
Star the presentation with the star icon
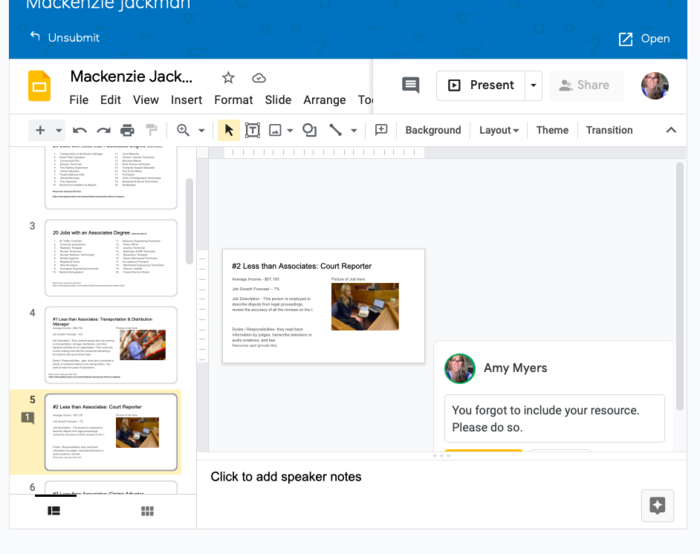(x=228, y=78)
